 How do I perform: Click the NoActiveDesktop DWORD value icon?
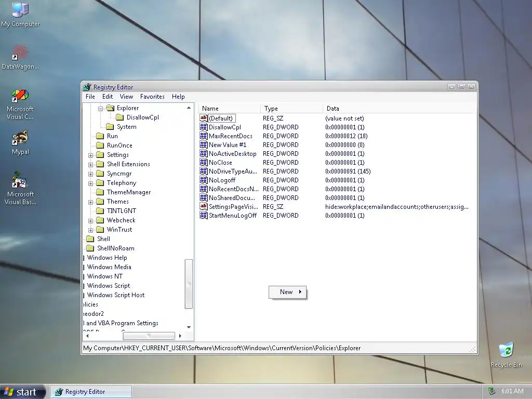point(204,153)
